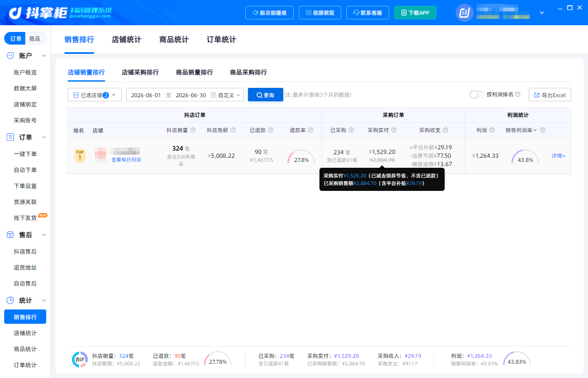The width and height of the screenshot is (588, 378).
Task: Click help icon beside 退款率 column
Action: pyautogui.click(x=311, y=130)
